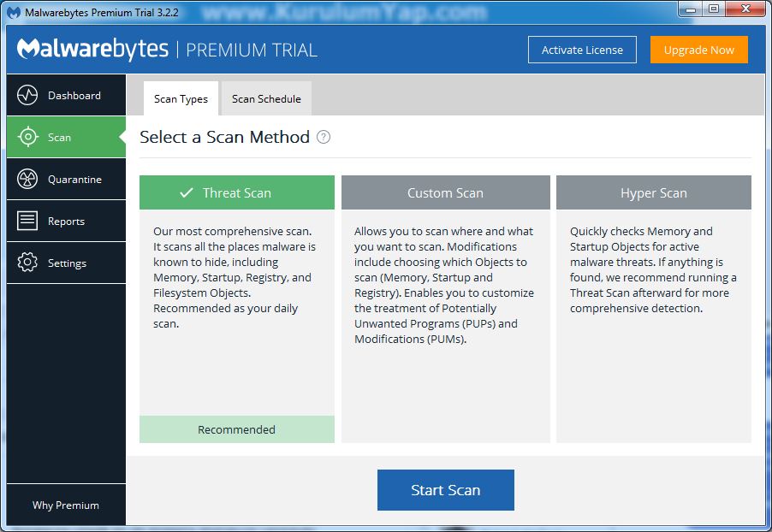
Task: Maximize the Malwarebytes window
Action: tap(714, 9)
